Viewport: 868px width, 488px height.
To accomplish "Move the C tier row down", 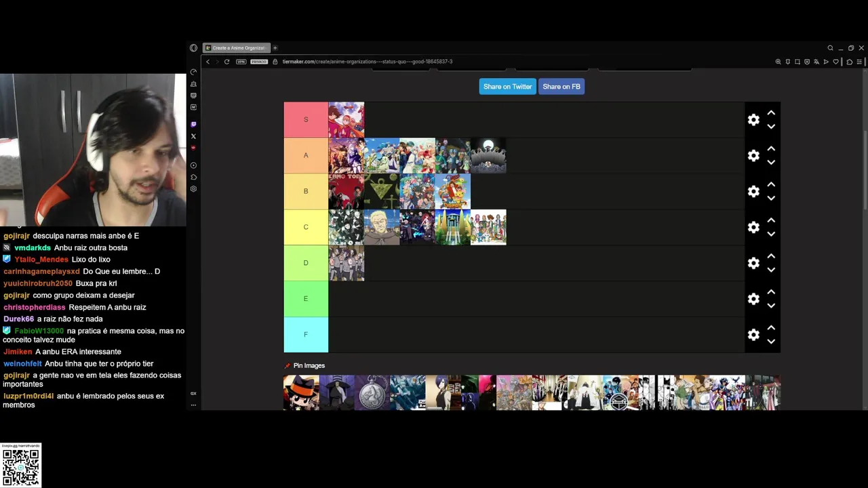I will 771,234.
